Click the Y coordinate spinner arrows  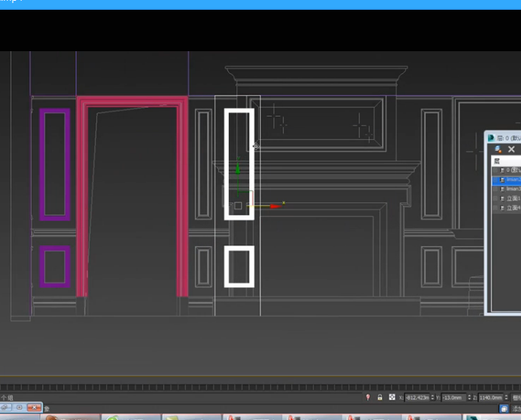[471, 397]
